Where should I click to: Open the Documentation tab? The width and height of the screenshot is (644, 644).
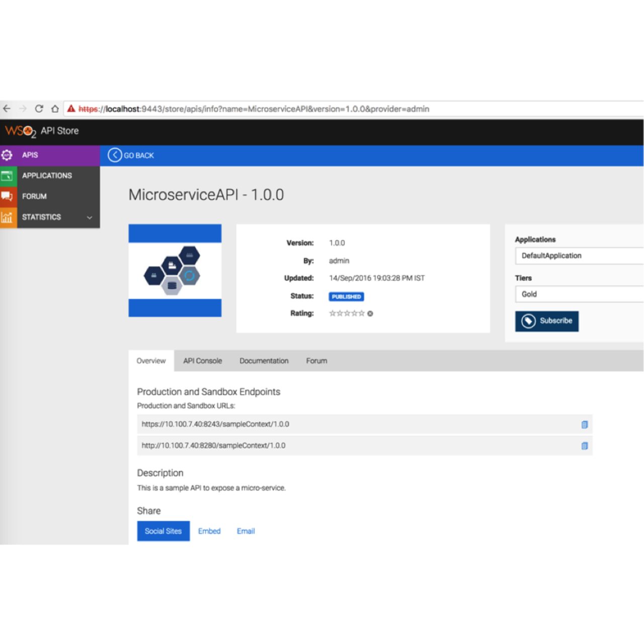[x=264, y=361]
